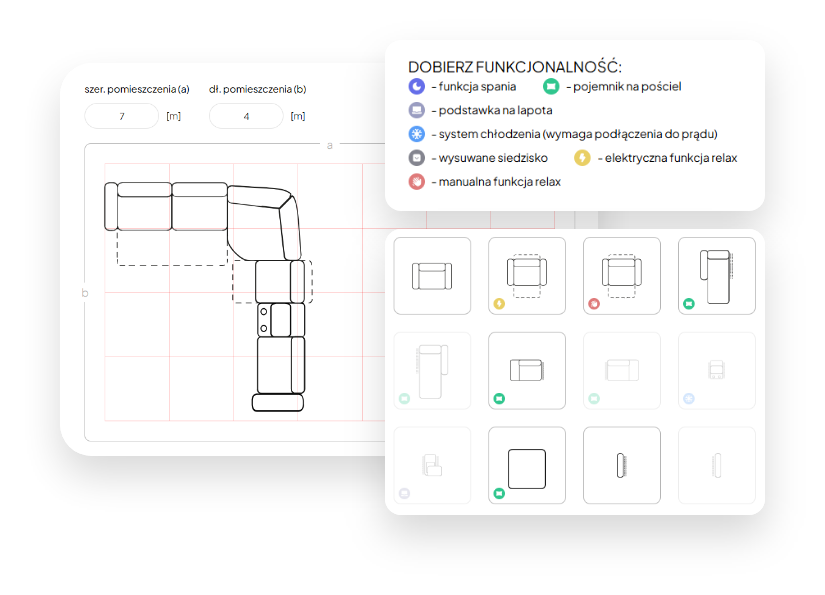Select the faded narrow armrest module card
This screenshot has height=595, width=825.
point(717,466)
